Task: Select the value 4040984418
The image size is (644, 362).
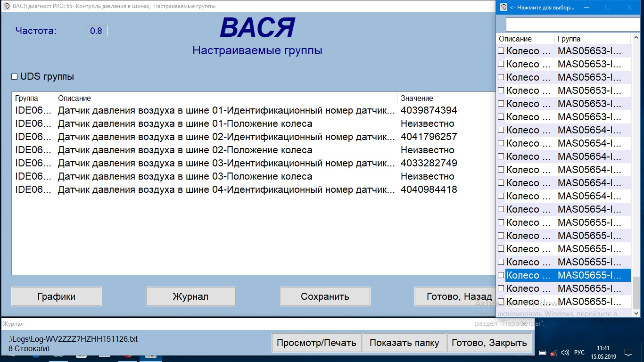Action: (429, 189)
